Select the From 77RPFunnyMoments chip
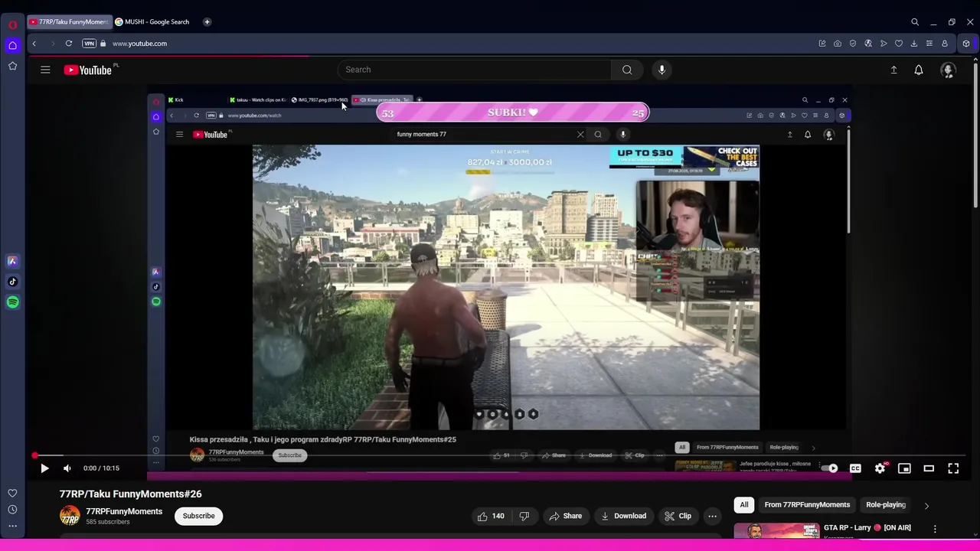980x551 pixels. 807,505
